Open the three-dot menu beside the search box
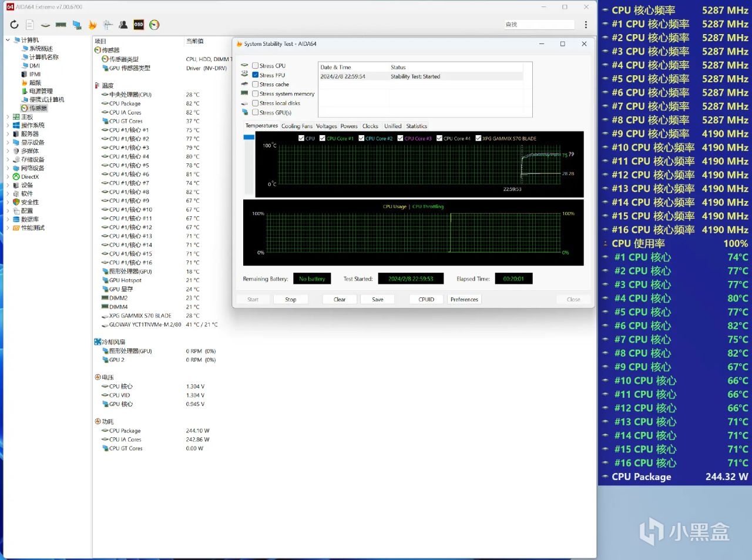 coord(586,25)
